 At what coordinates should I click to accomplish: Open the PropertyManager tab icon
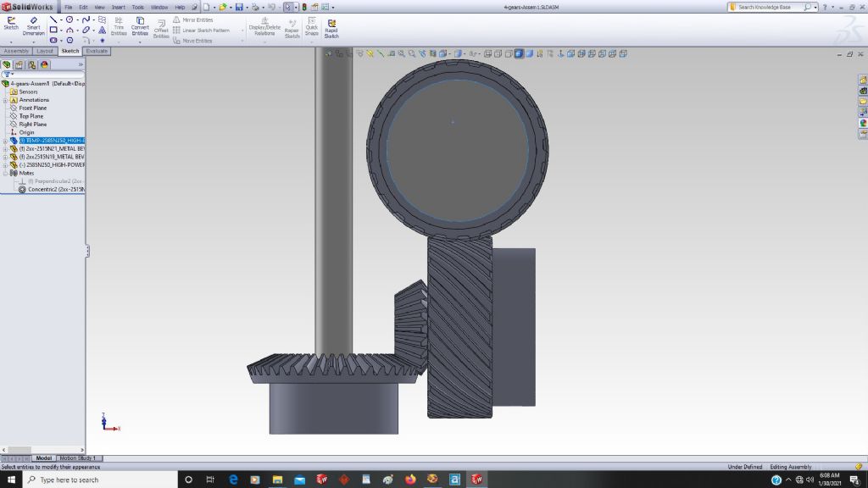pyautogui.click(x=19, y=64)
